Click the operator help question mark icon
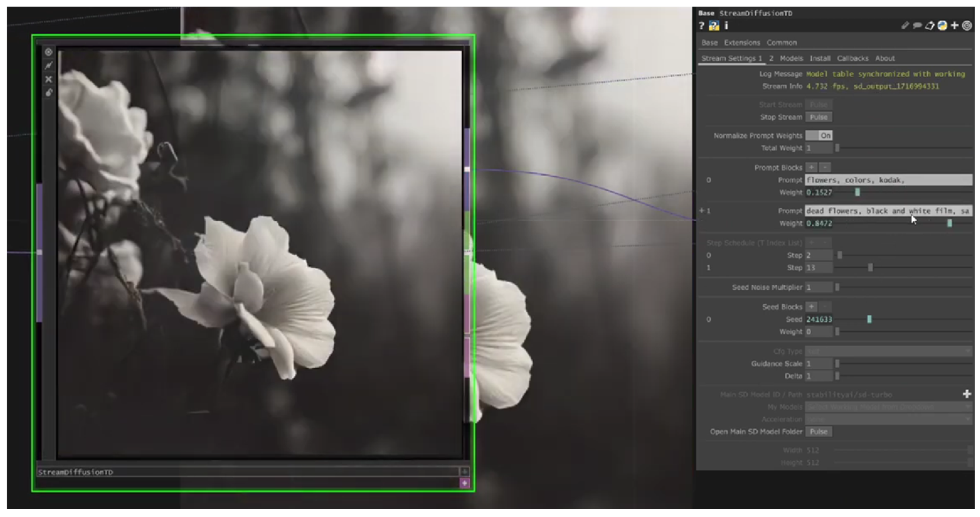Image resolution: width=980 pixels, height=517 pixels. [x=701, y=25]
